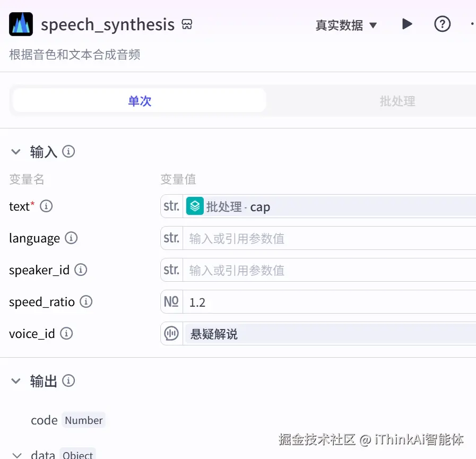Select the 单次 tab
This screenshot has height=459, width=476.
coord(139,100)
